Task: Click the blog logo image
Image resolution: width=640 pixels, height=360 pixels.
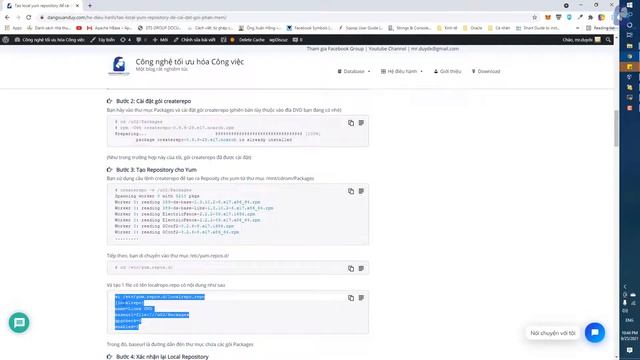Action: point(119,66)
